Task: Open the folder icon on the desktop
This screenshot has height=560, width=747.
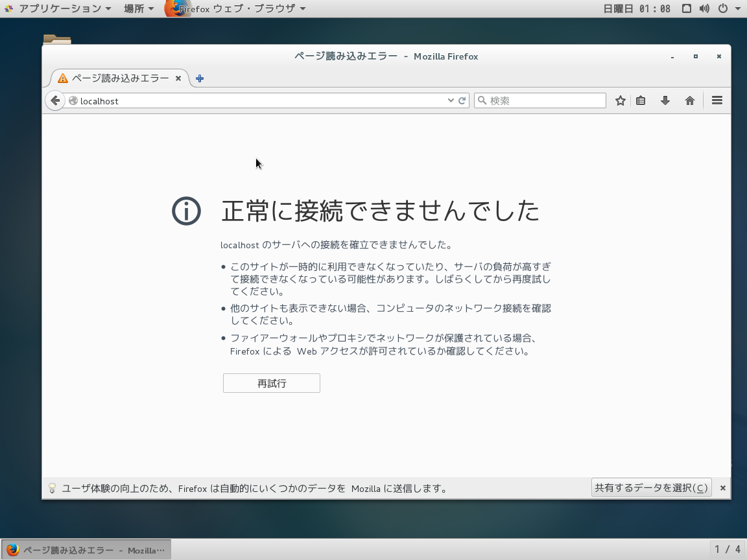Action: [56, 40]
